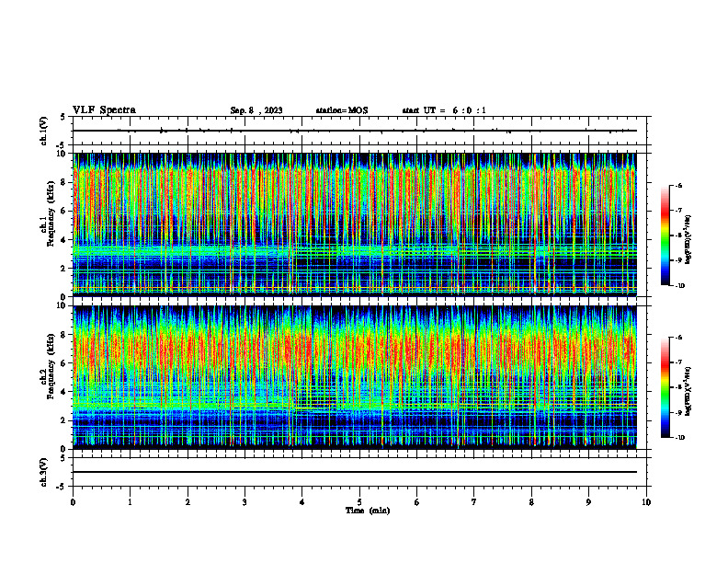Click the ch.2 "Frequency (kHz)" axis label

[52, 366]
